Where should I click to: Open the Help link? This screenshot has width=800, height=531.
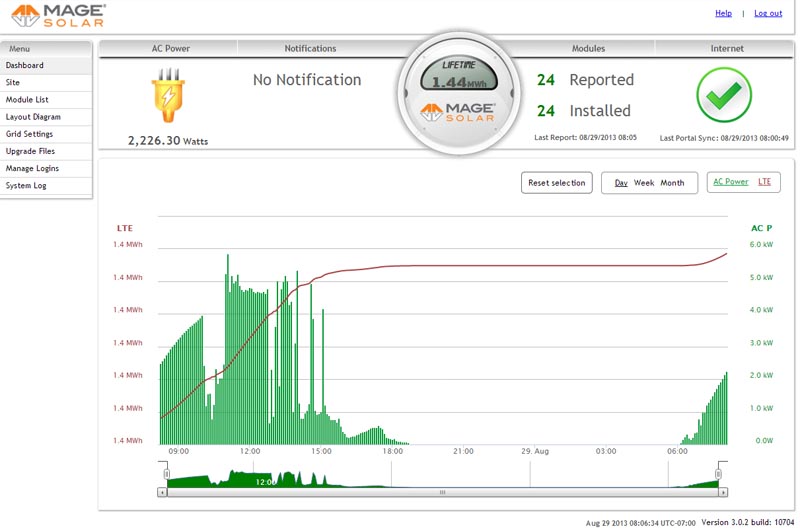(x=723, y=13)
